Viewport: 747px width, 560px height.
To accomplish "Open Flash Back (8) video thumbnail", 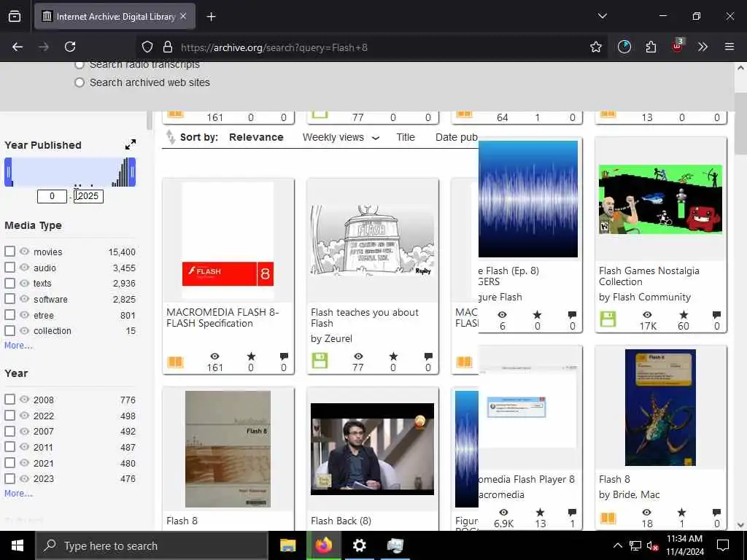I will coord(372,449).
